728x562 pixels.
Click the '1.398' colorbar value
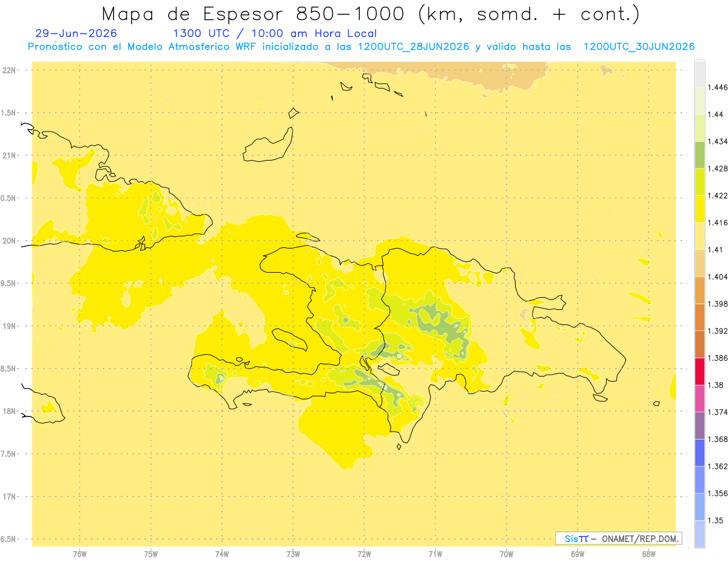718,304
